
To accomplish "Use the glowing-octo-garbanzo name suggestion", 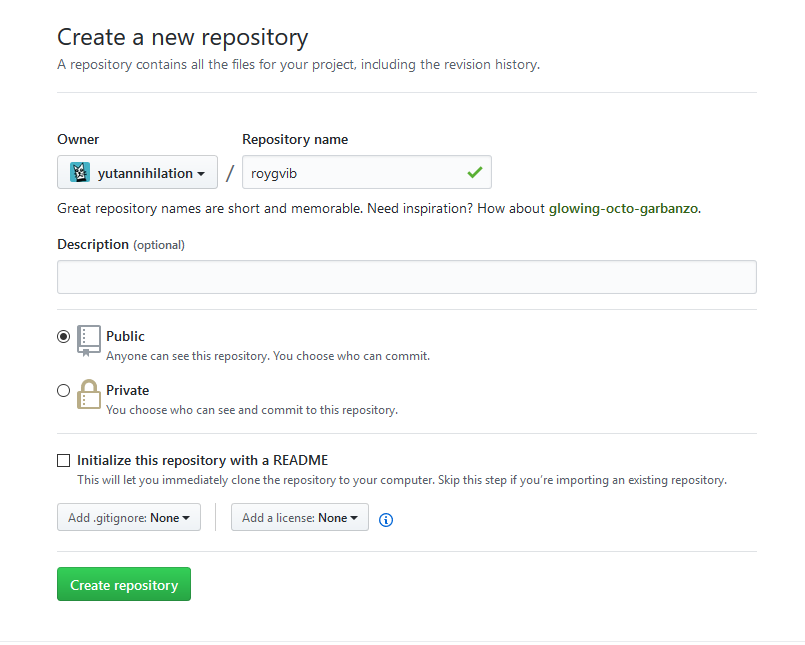I will [623, 209].
